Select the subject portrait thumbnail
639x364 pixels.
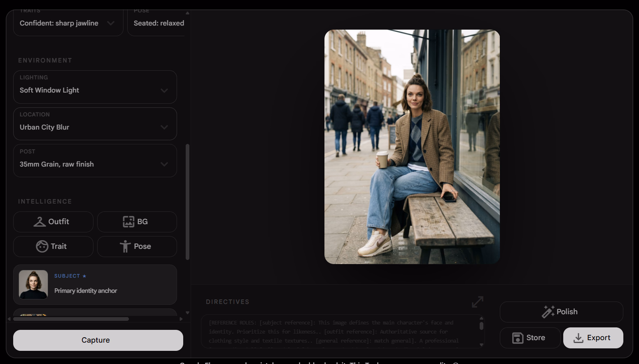[x=33, y=285]
